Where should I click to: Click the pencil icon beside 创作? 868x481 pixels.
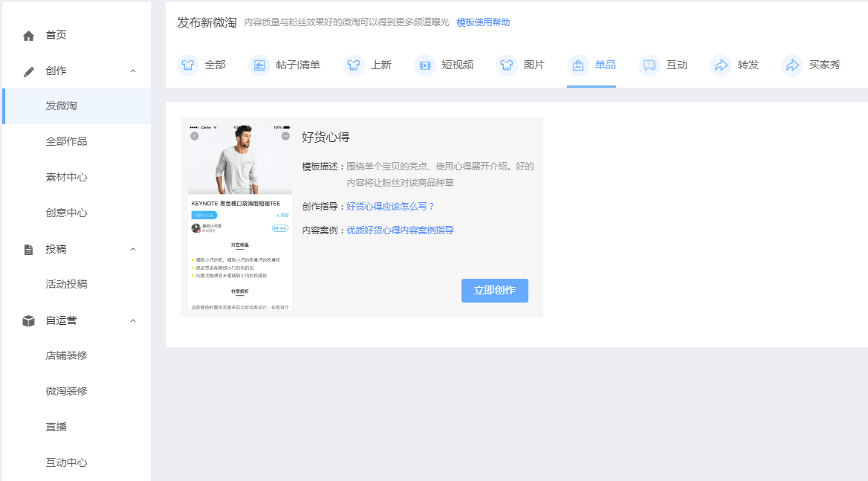[x=29, y=71]
